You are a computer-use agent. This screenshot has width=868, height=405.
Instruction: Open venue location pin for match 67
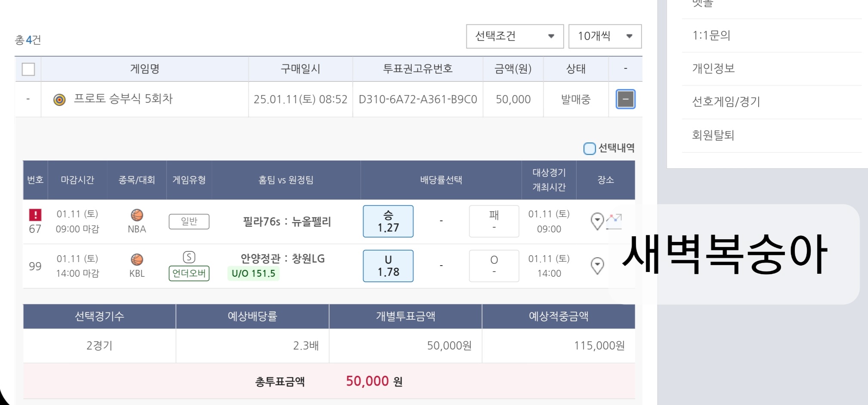tap(597, 221)
